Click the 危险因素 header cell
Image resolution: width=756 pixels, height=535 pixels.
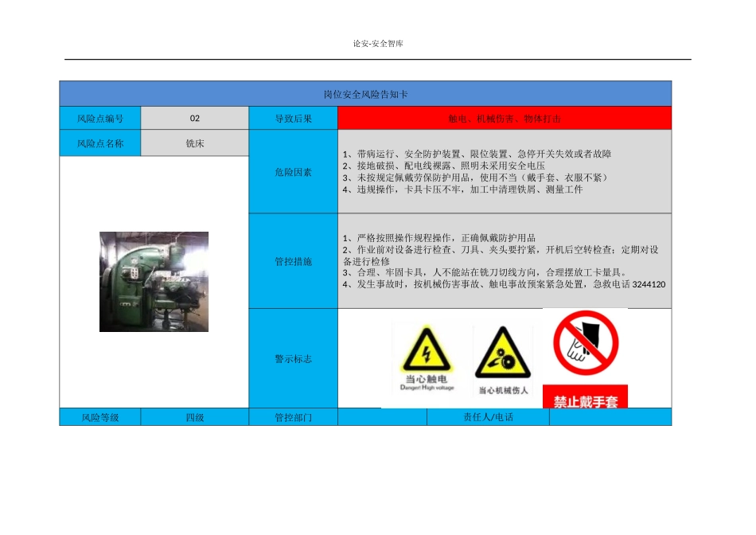pyautogui.click(x=293, y=170)
